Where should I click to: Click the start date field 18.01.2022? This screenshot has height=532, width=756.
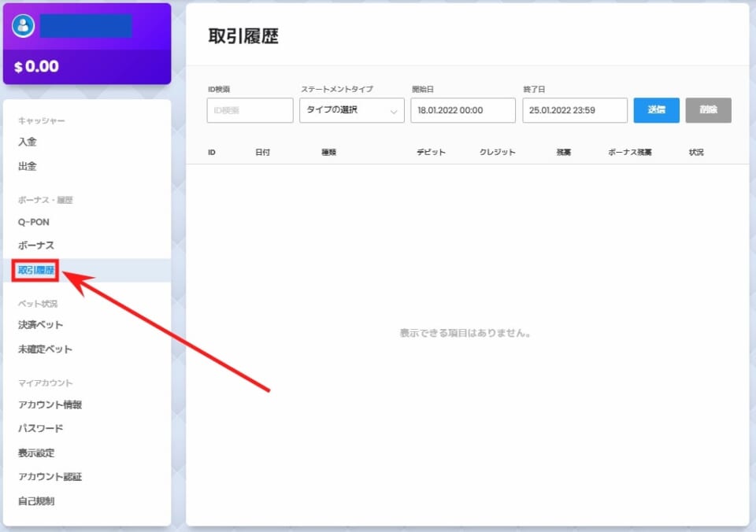click(x=463, y=110)
